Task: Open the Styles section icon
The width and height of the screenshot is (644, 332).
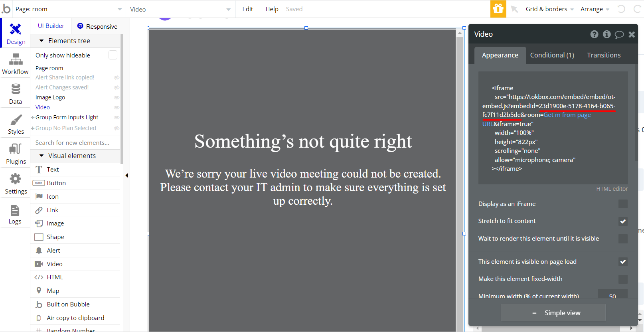Action: pyautogui.click(x=16, y=120)
